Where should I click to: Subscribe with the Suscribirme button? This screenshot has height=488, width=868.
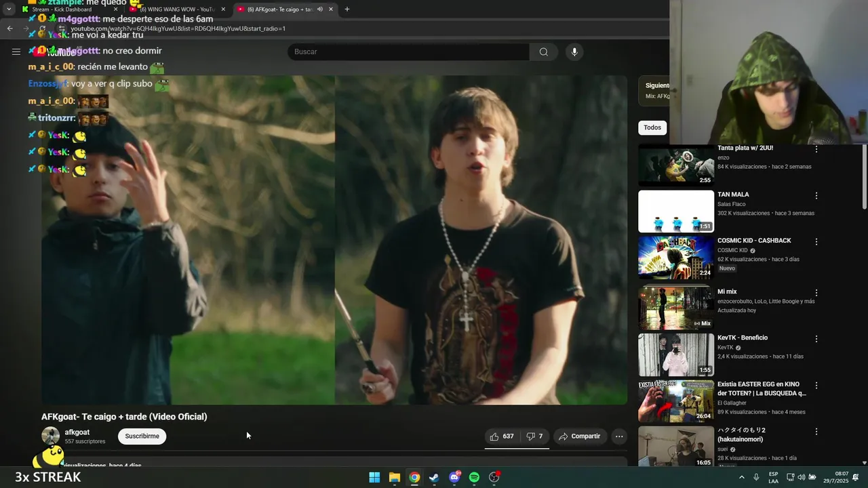pyautogui.click(x=142, y=436)
